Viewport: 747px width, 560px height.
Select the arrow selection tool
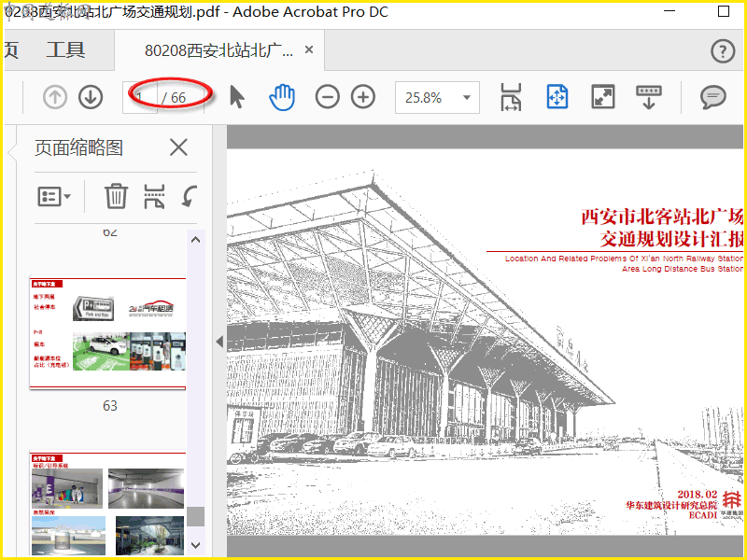pos(237,97)
